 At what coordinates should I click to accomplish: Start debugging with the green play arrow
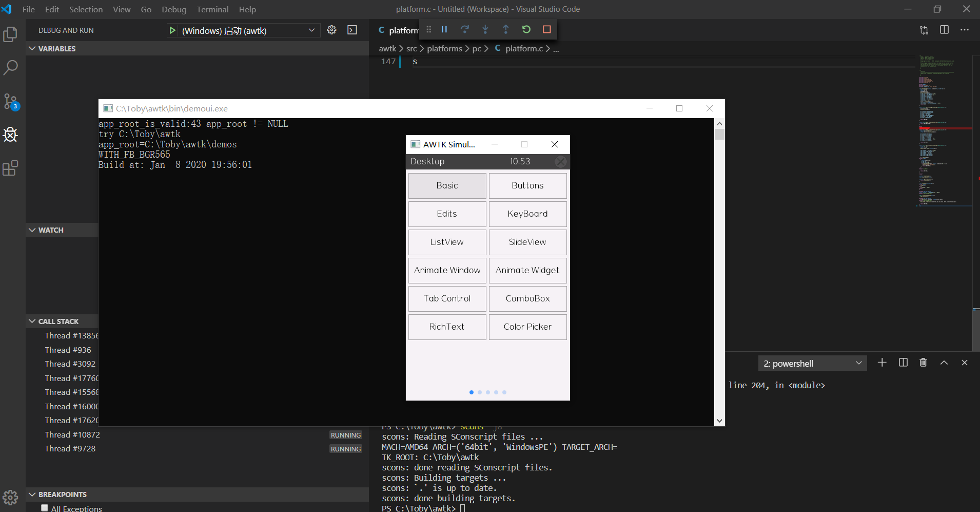(x=172, y=30)
